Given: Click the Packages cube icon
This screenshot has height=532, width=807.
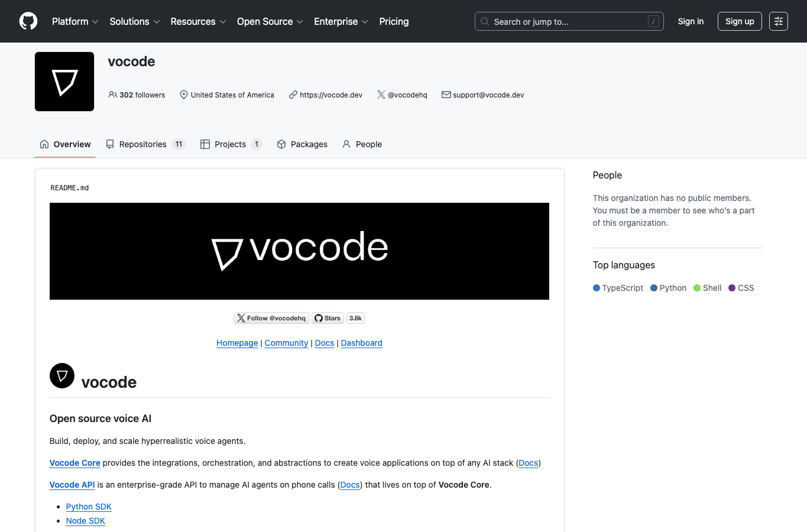Looking at the screenshot, I should coord(281,144).
